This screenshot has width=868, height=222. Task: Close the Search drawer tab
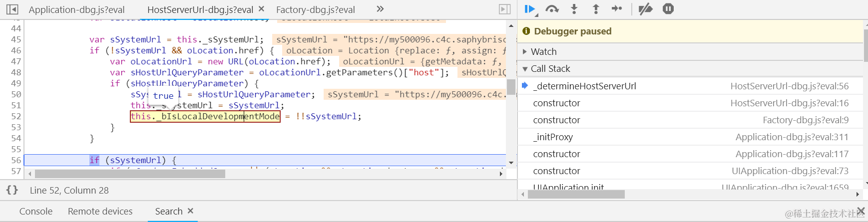(x=190, y=211)
